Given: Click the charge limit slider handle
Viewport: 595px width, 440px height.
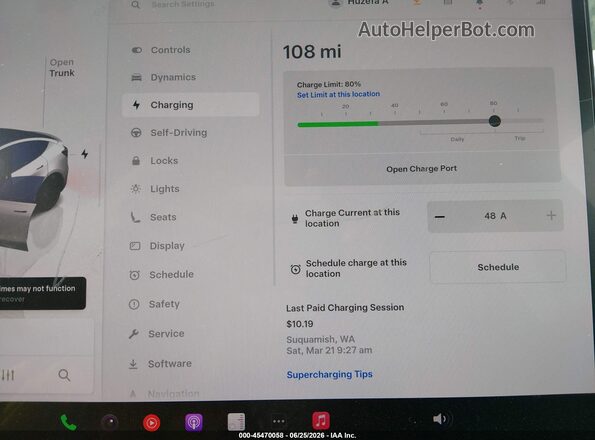Looking at the screenshot, I should tap(494, 121).
